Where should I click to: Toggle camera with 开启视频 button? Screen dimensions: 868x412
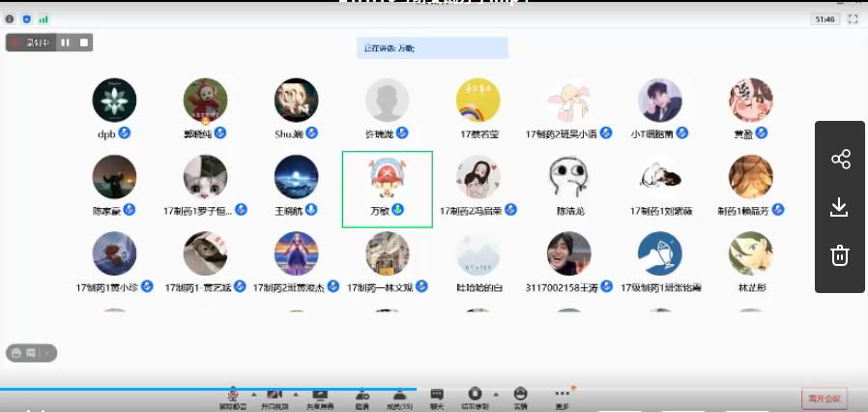[x=275, y=397]
